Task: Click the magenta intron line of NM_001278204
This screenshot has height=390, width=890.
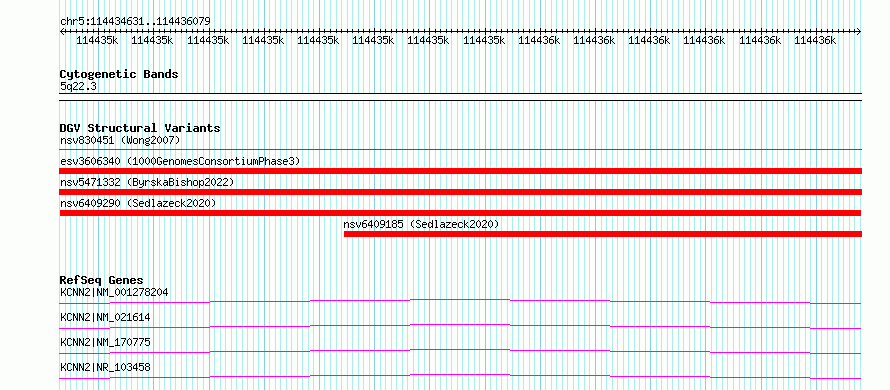Action: pyautogui.click(x=460, y=301)
